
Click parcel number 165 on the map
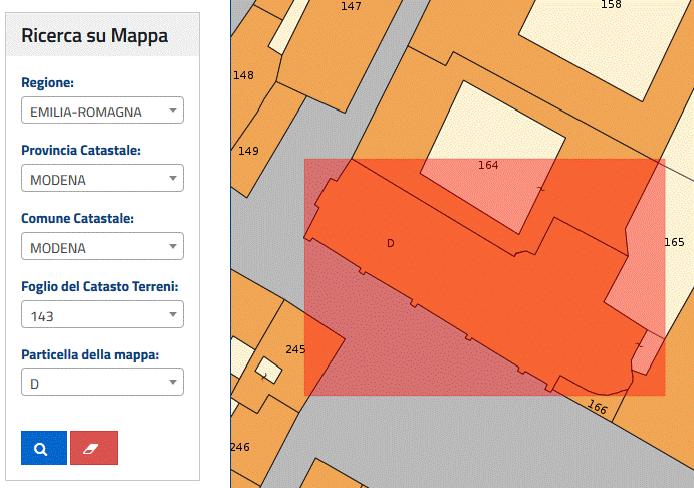pyautogui.click(x=674, y=242)
